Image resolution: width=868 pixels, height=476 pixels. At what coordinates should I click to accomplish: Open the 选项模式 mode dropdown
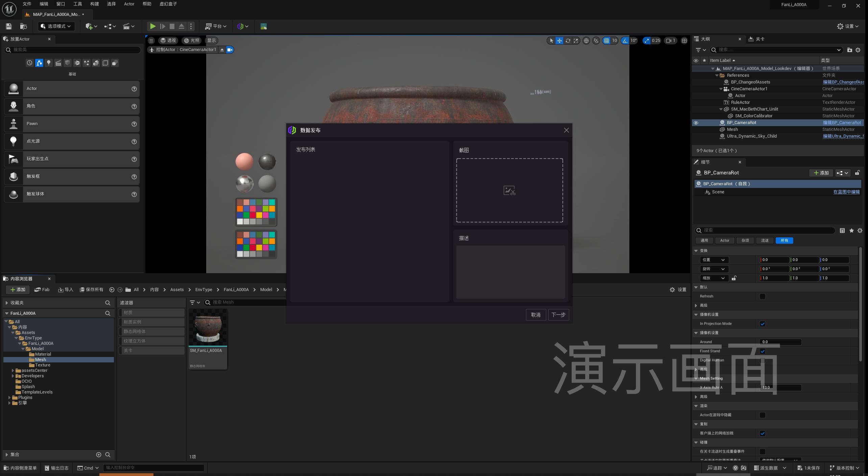click(56, 26)
